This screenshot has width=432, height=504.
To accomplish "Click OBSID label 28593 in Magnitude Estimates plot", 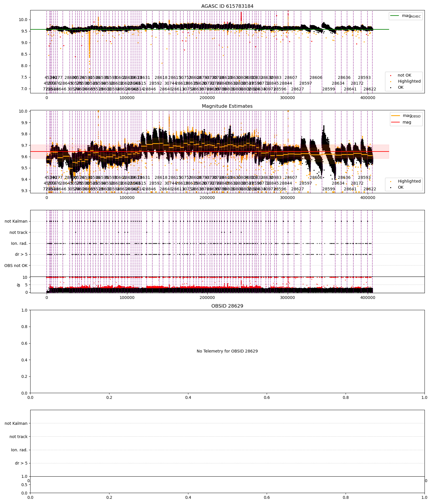I will coord(364,178).
